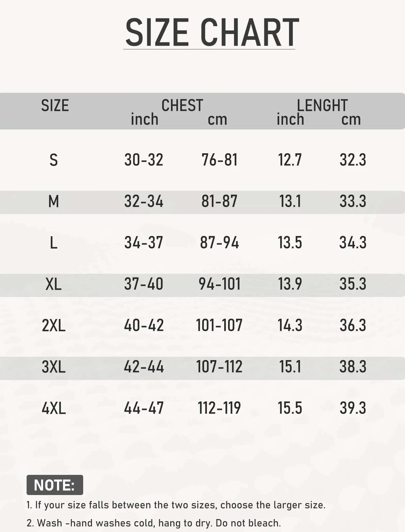Click the LENGHT column header
The image size is (405, 532).
pyautogui.click(x=322, y=105)
